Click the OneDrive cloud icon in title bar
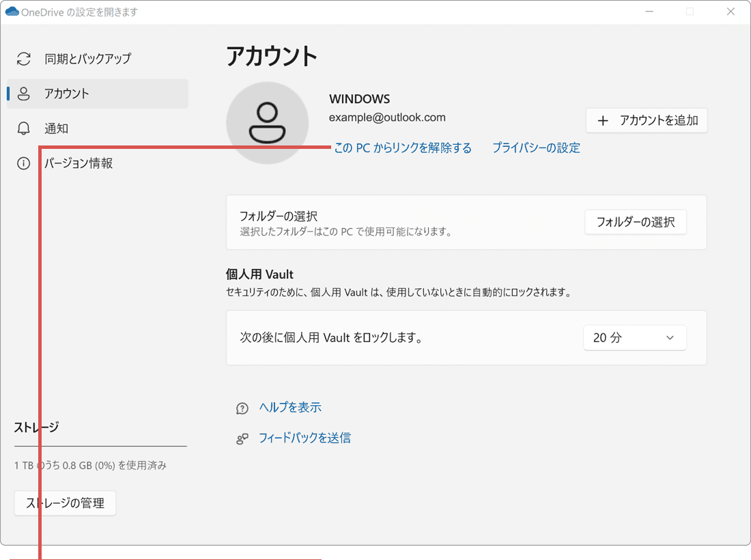Image resolution: width=751 pixels, height=560 pixels. point(12,12)
